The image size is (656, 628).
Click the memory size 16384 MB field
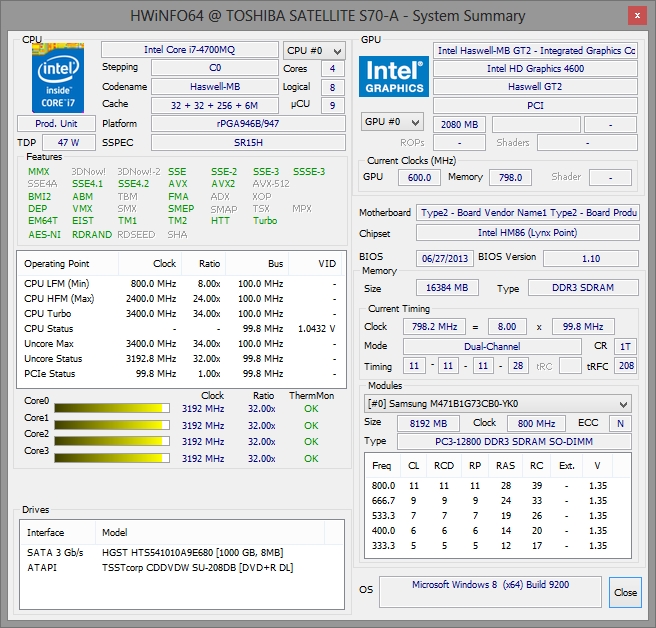[447, 288]
